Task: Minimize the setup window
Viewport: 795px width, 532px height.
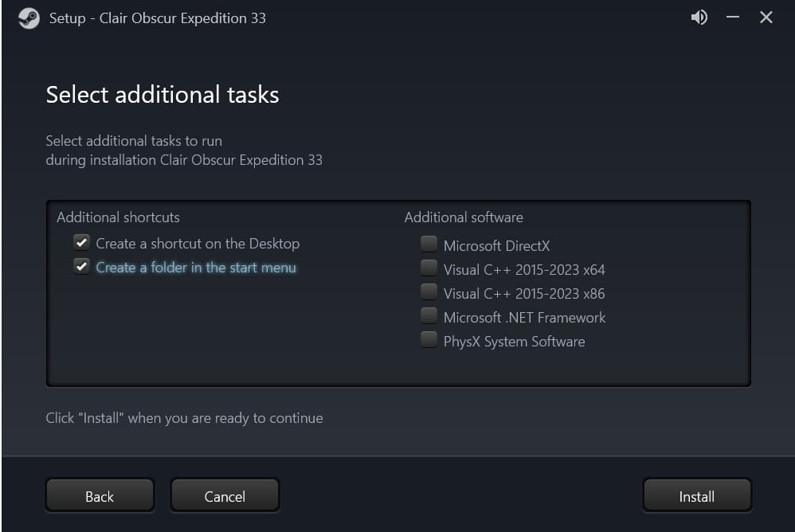Action: [x=733, y=18]
